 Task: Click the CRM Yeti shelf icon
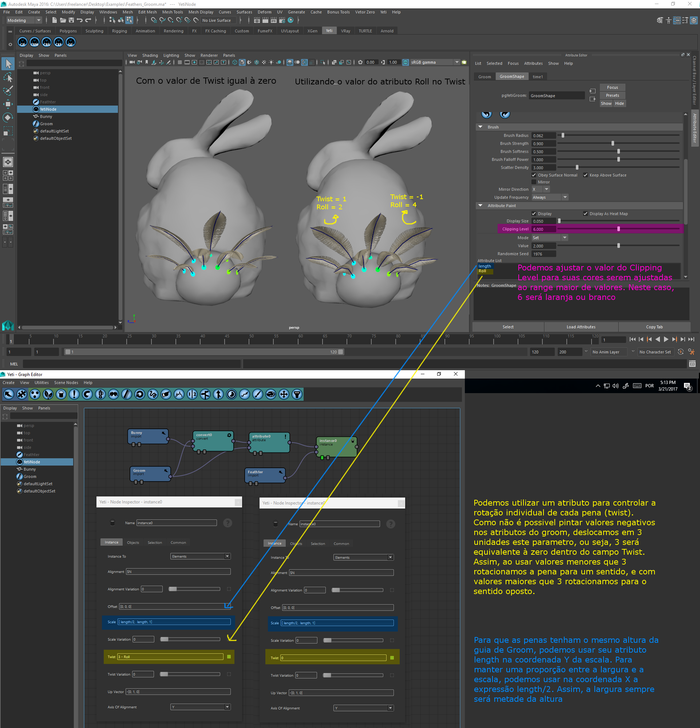pyautogui.click(x=35, y=43)
